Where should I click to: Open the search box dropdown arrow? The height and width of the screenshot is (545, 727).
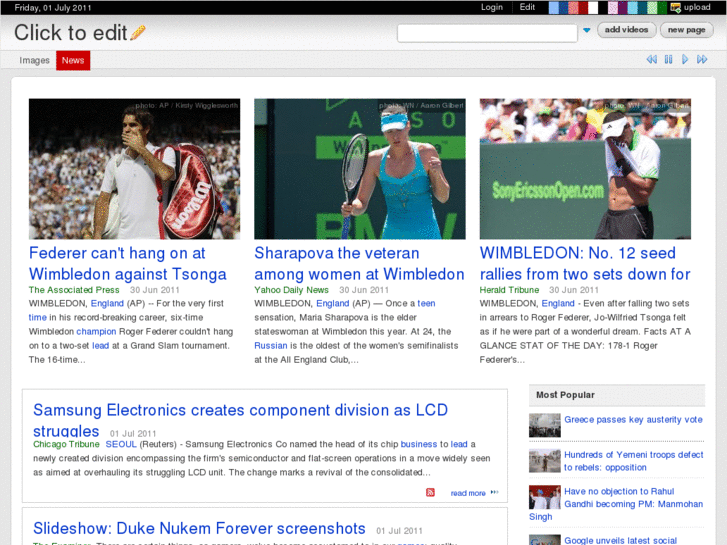tap(587, 30)
